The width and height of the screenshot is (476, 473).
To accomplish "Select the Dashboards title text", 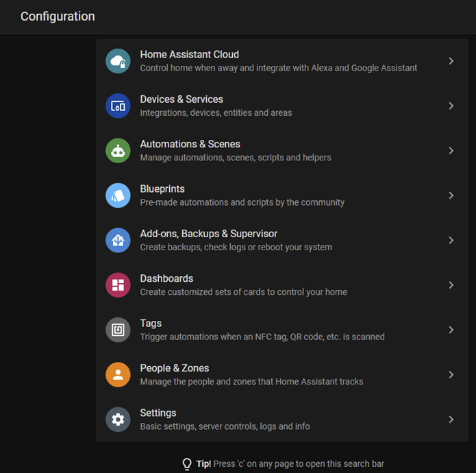I will click(x=166, y=278).
